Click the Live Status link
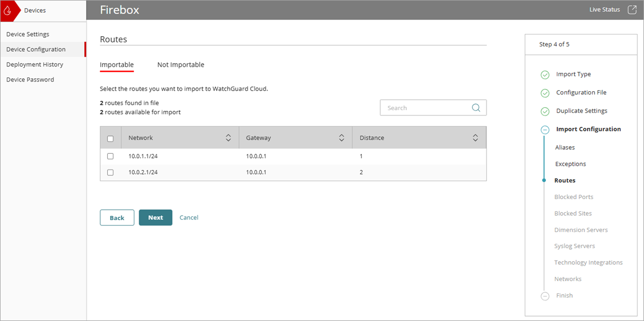 (605, 10)
